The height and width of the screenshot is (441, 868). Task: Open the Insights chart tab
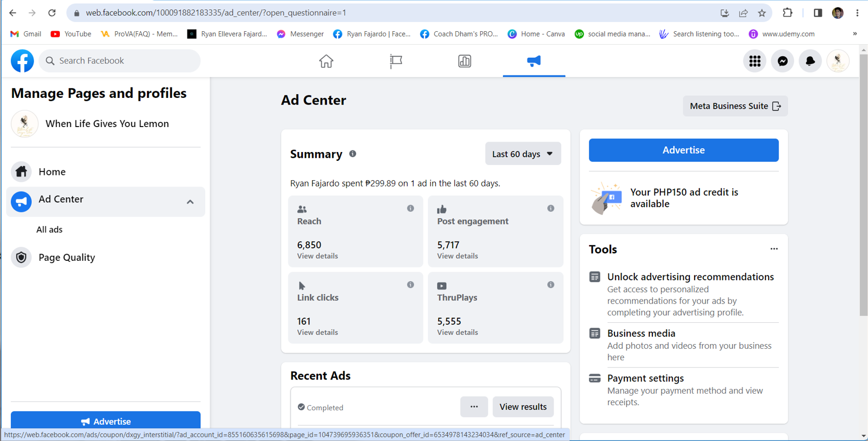coord(464,61)
